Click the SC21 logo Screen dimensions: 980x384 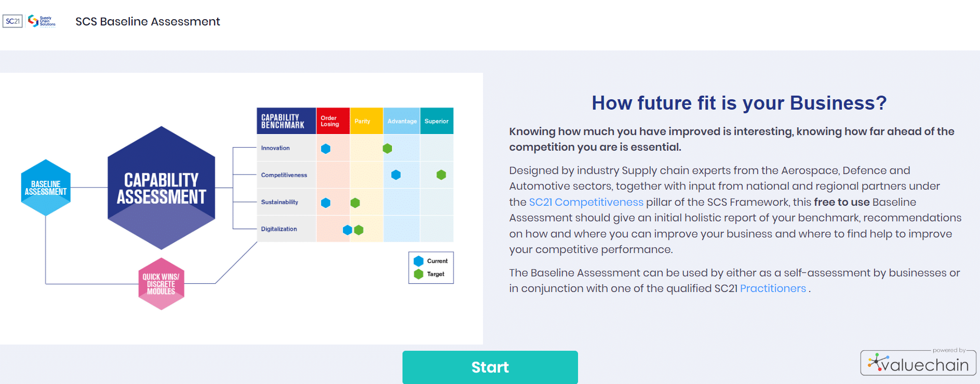[x=12, y=21]
